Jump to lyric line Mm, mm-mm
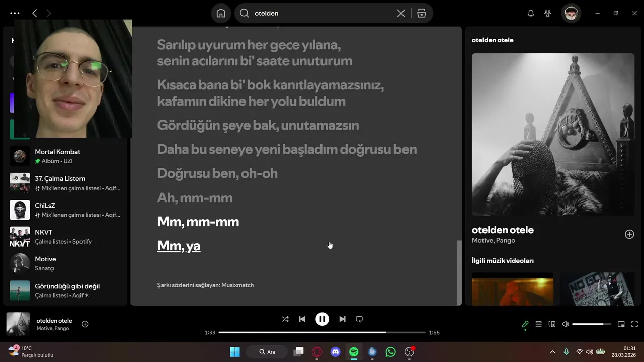Screen dimensions: 644x362 pos(198,222)
